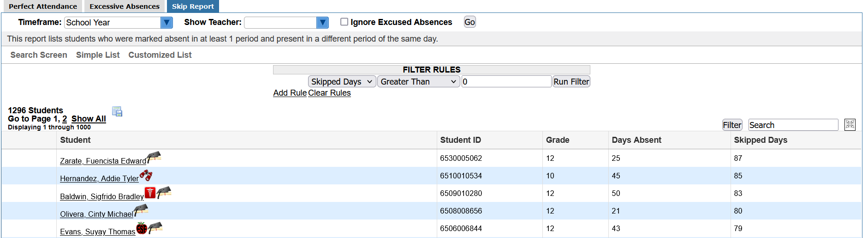Click the Add Rule link

(290, 93)
